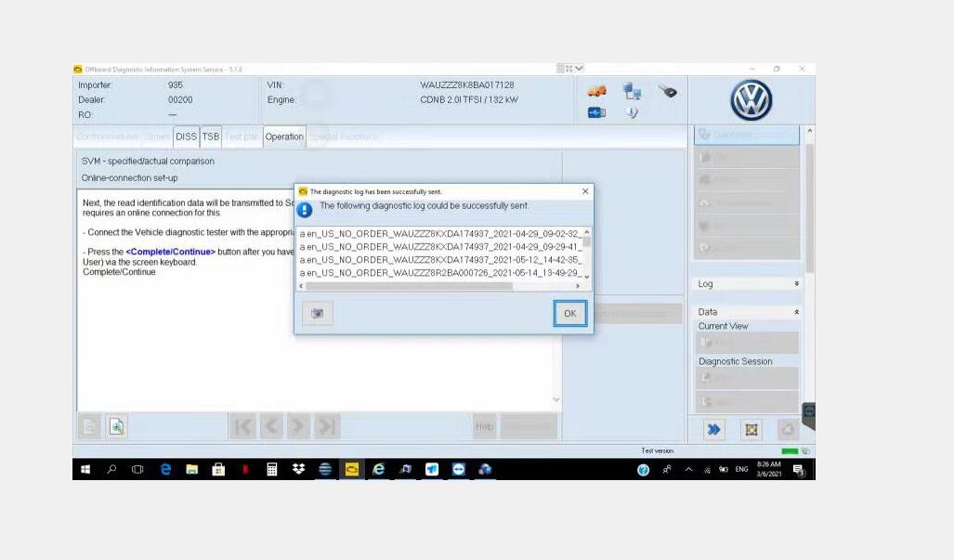Click the sidebar vertical scrollbar
The width and height of the screenshot is (954, 560).
pyautogui.click(x=809, y=207)
